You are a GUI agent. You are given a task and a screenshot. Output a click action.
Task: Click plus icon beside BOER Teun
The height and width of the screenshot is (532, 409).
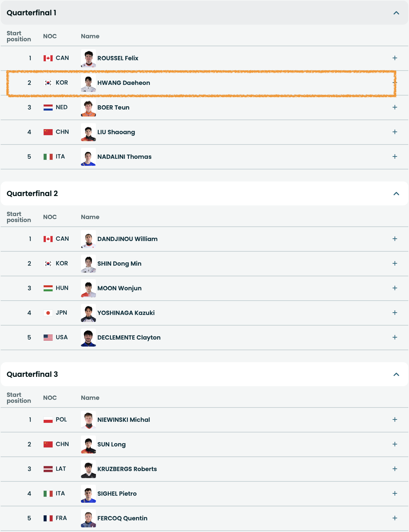tap(395, 107)
